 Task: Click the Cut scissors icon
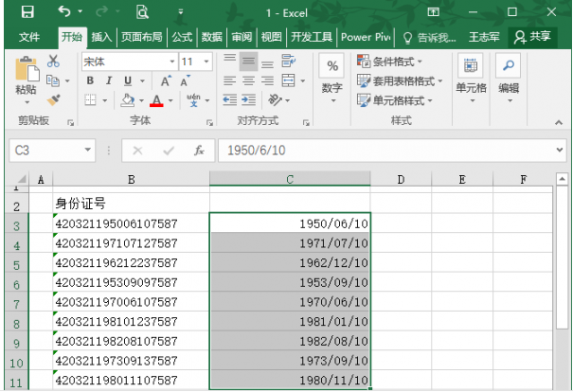[53, 61]
